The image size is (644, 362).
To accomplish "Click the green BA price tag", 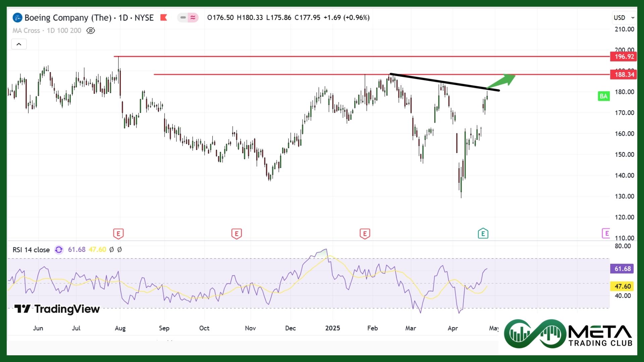I will pyautogui.click(x=603, y=96).
